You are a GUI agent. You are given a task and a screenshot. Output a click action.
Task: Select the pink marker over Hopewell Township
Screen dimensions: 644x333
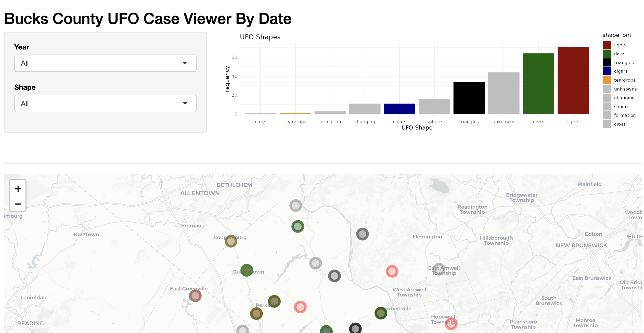[x=451, y=323]
